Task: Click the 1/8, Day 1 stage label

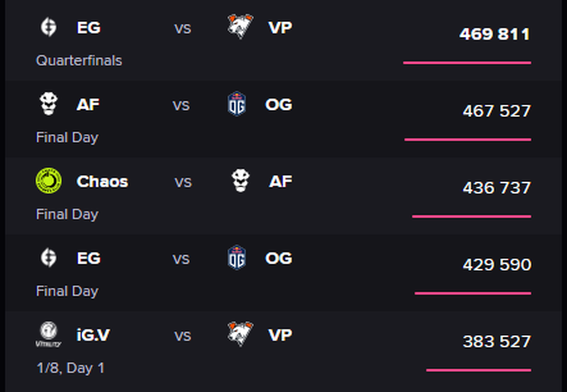Action: 70,368
